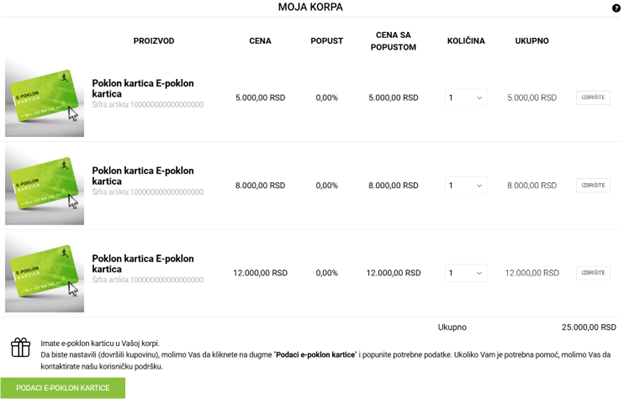Click the 0,00% discount in first row

pyautogui.click(x=327, y=97)
